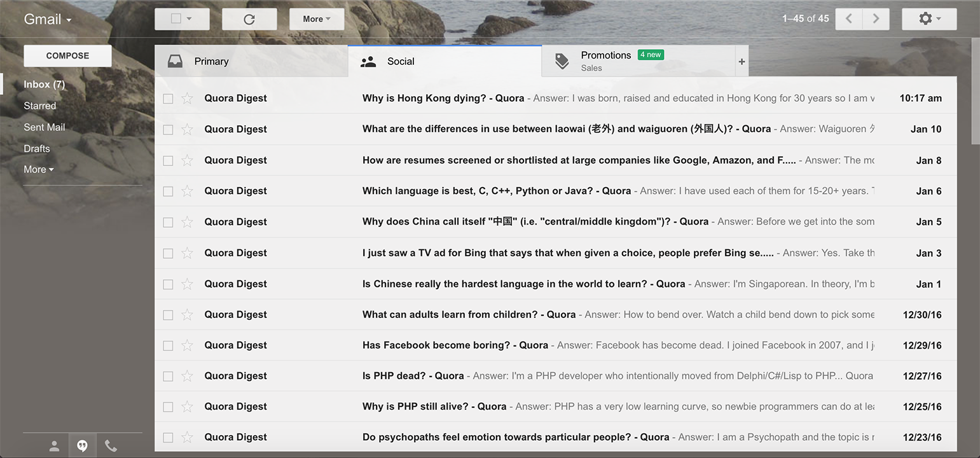Select the 'Has Facebook become boring?' email checkbox
This screenshot has height=458, width=980.
coord(168,345)
